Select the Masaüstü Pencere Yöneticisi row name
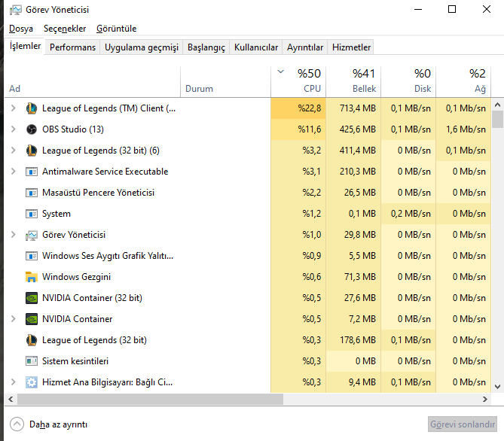 point(99,193)
